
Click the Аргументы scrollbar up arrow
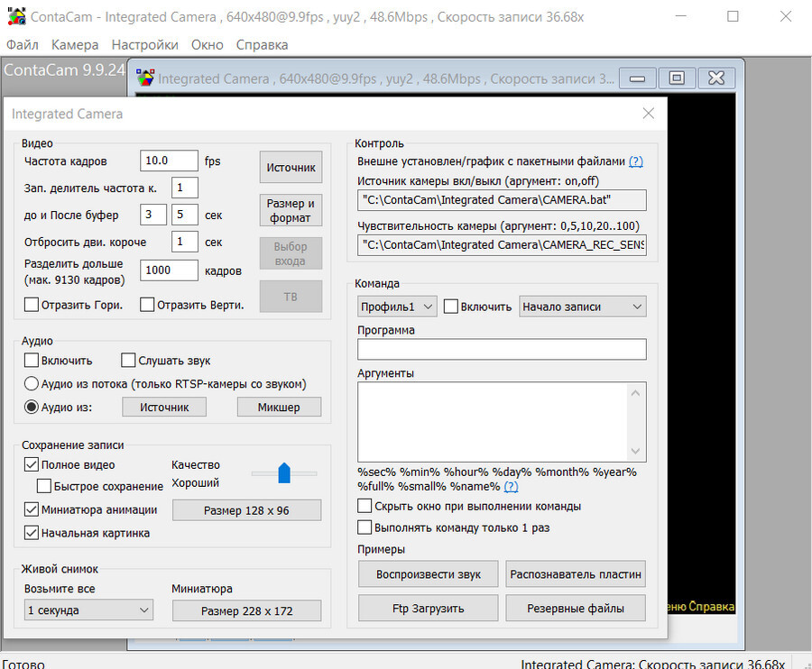636,393
